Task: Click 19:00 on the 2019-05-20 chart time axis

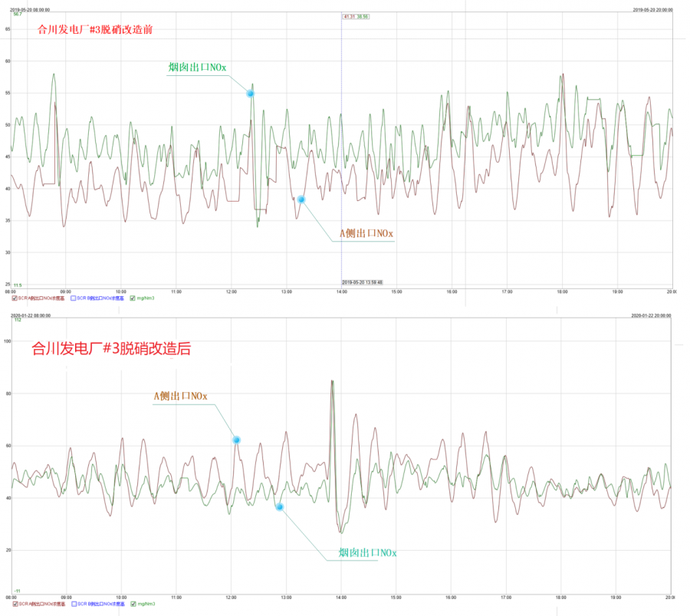Action: [617, 292]
